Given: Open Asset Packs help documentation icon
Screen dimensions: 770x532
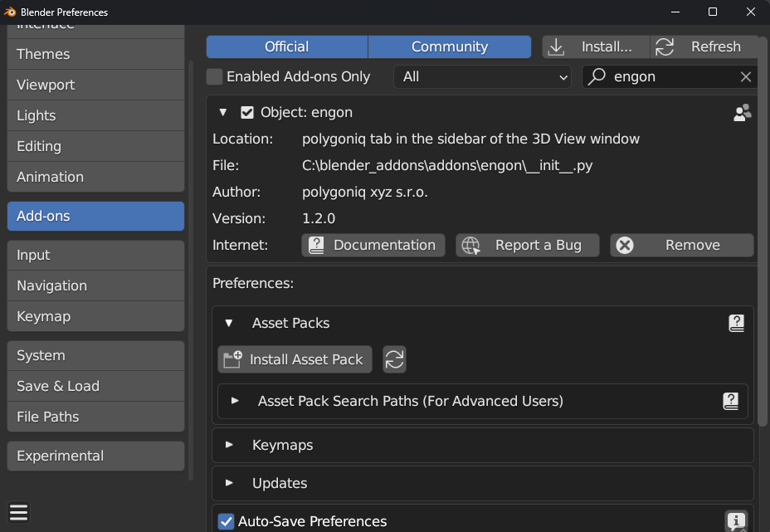Looking at the screenshot, I should click(x=736, y=323).
